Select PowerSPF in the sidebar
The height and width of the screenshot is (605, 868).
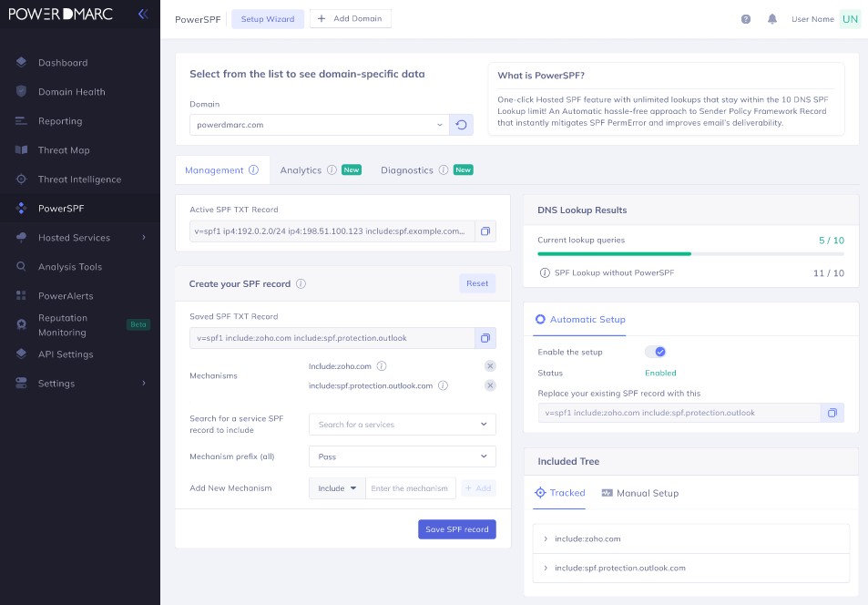(x=61, y=209)
